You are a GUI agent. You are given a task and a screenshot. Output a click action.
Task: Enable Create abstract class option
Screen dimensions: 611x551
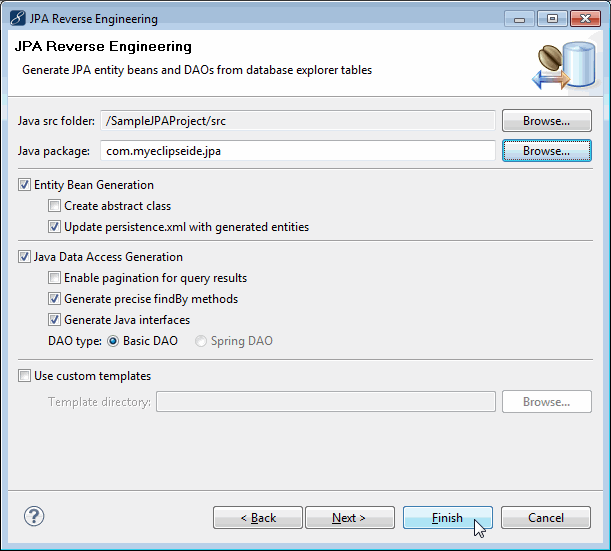tap(55, 206)
